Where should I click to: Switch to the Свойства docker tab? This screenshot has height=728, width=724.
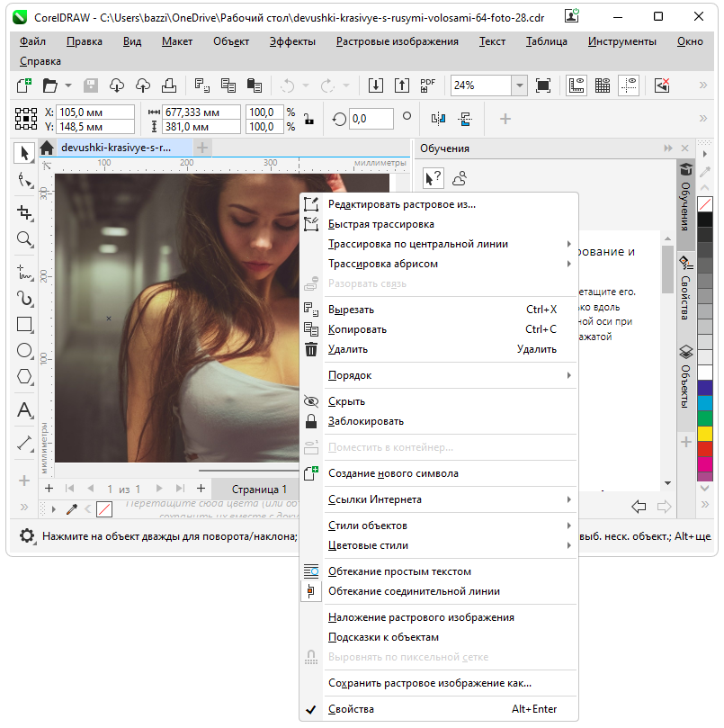tap(686, 288)
